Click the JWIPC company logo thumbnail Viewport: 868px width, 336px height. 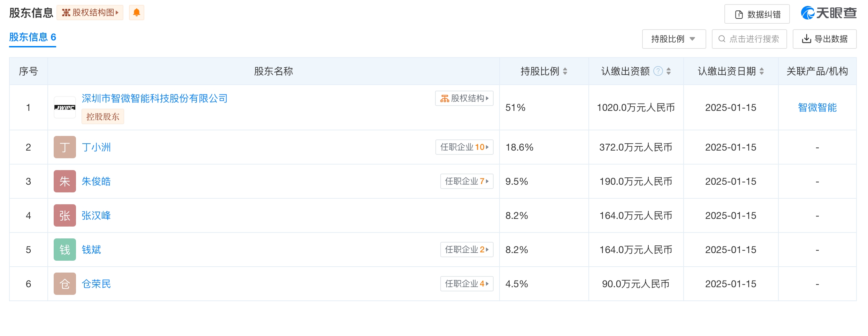click(x=65, y=107)
